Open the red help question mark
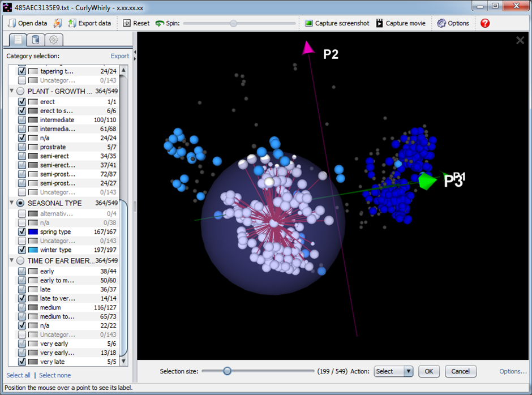Viewport: 532px width, 395px height. [x=485, y=23]
